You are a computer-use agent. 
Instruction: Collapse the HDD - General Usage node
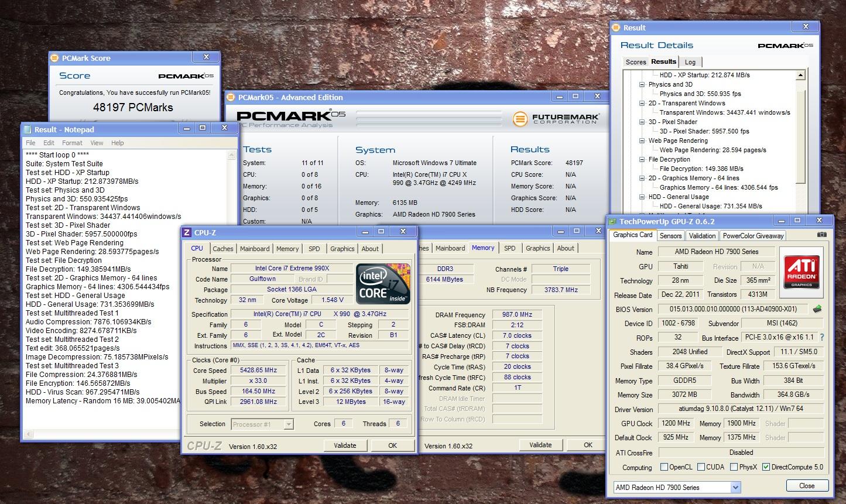point(642,197)
